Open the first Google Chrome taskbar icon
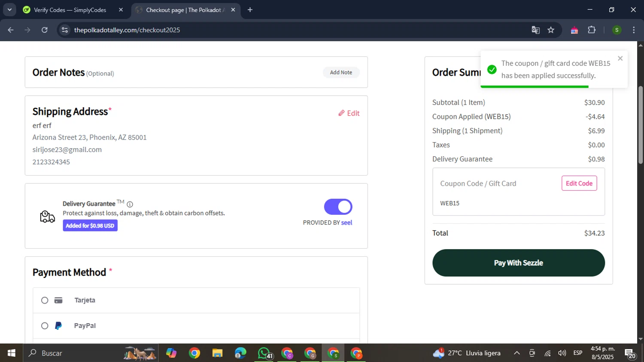This screenshot has height=362, width=644. click(x=194, y=353)
